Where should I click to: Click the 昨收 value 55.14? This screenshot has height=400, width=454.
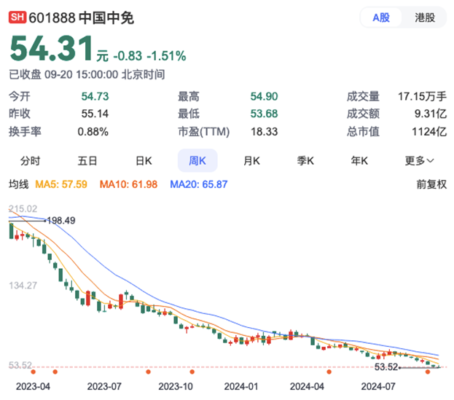click(x=95, y=114)
